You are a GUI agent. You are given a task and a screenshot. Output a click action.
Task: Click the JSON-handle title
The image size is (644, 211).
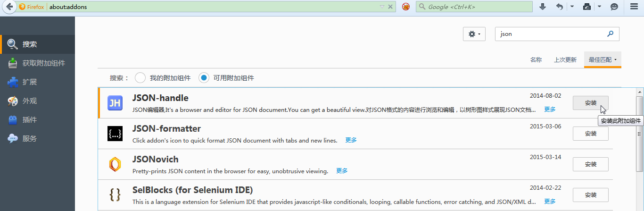coord(160,98)
